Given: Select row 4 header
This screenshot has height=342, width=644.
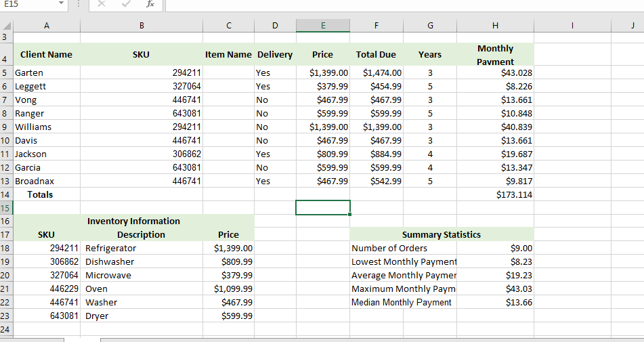Looking at the screenshot, I should [x=7, y=54].
